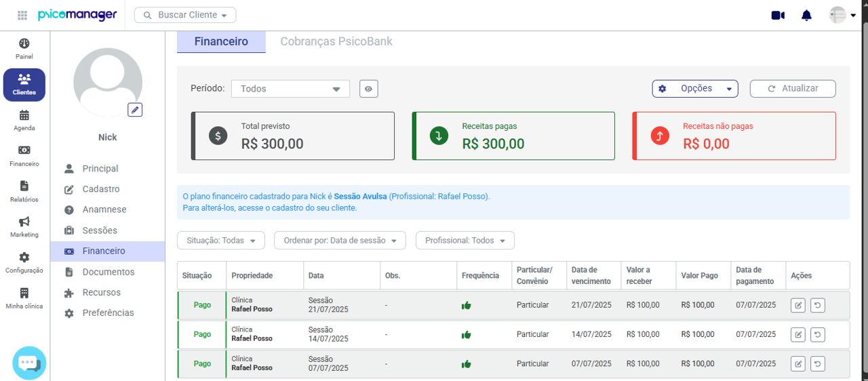Open the chat support bubble
Viewport: 868px width, 381px height.
click(29, 363)
